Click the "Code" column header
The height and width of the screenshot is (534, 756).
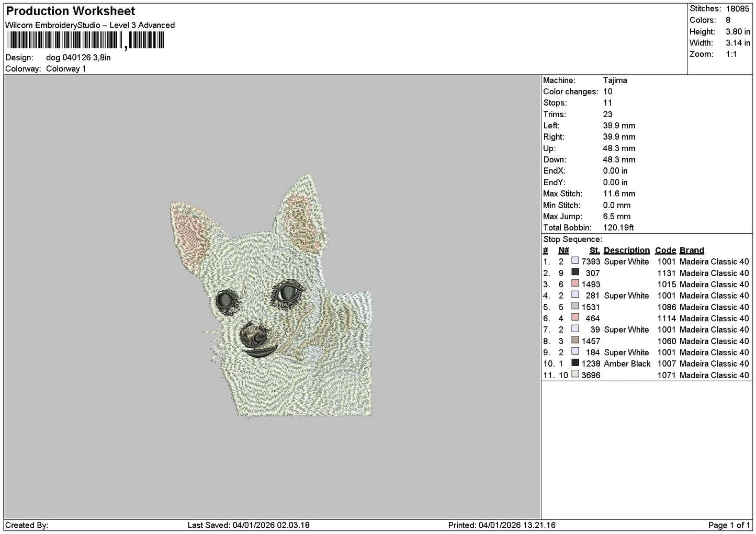click(x=665, y=251)
